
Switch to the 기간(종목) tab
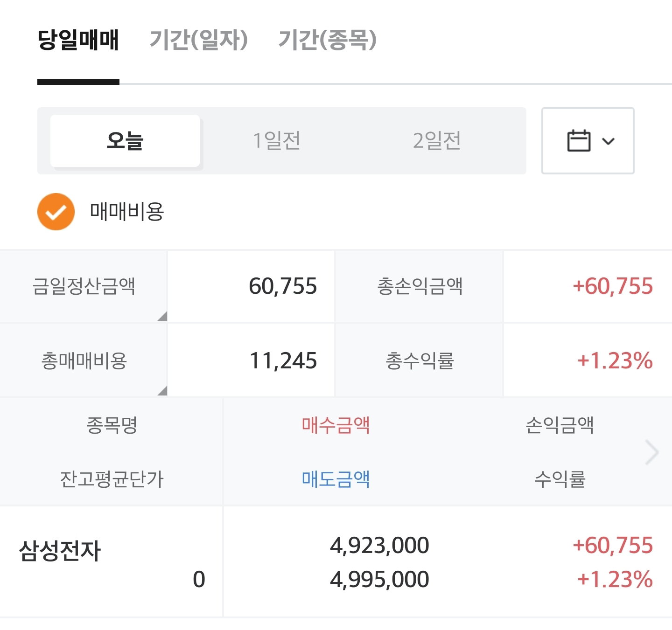[328, 40]
